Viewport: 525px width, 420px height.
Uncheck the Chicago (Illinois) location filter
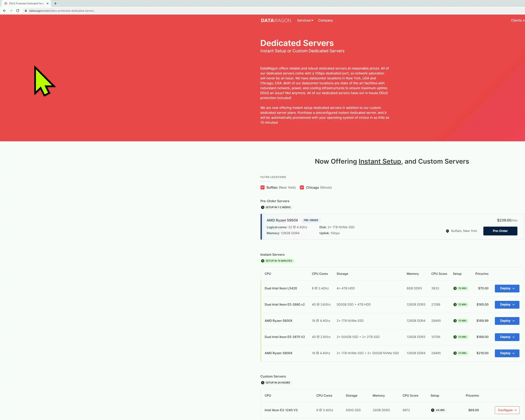point(302,187)
